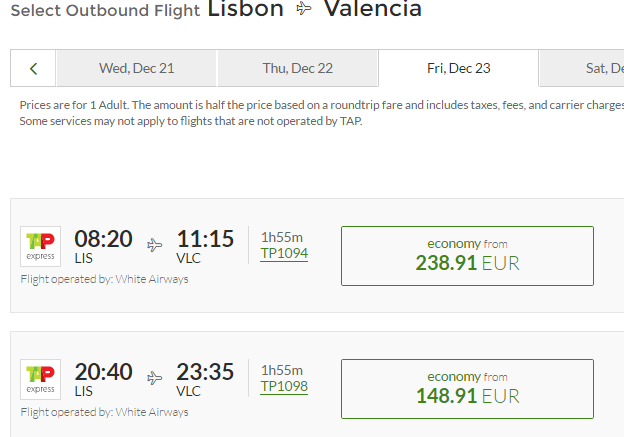Click TAP Express logo on 08:20 flight
624x437 pixels.
click(x=41, y=246)
